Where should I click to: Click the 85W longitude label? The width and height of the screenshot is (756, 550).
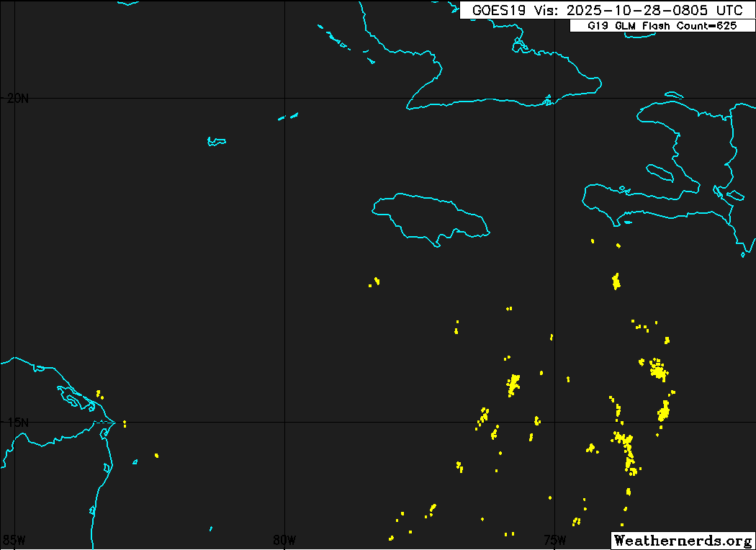pyautogui.click(x=14, y=540)
